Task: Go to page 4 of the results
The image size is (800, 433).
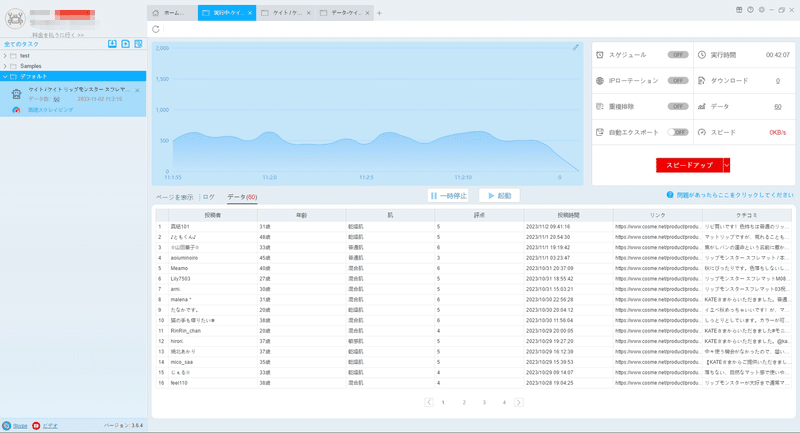Action: point(504,402)
